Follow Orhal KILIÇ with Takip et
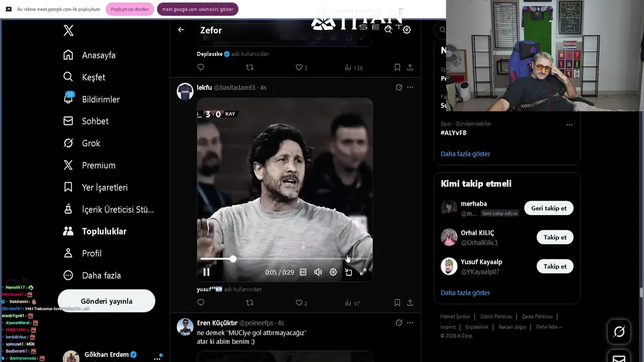The height and width of the screenshot is (362, 644). 555,237
